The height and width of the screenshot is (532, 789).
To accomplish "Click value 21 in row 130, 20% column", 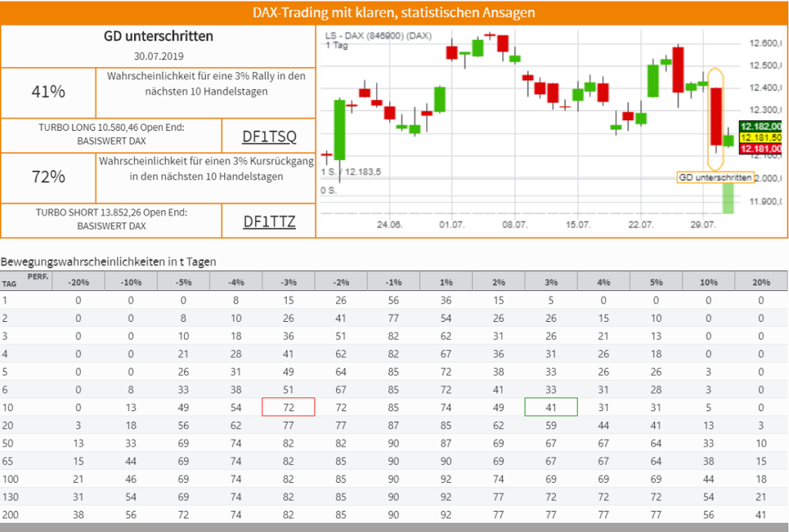I will pyautogui.click(x=760, y=497).
